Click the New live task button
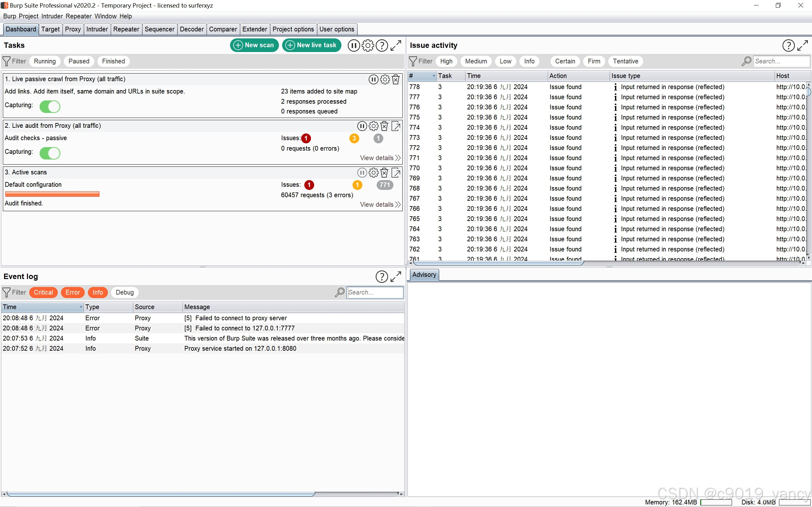Image resolution: width=812 pixels, height=507 pixels. [312, 45]
